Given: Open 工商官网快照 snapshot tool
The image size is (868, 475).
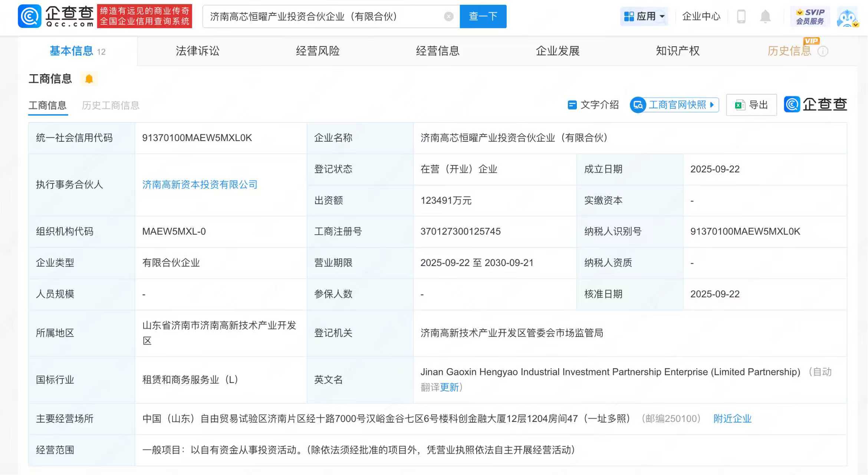Looking at the screenshot, I should pos(678,105).
